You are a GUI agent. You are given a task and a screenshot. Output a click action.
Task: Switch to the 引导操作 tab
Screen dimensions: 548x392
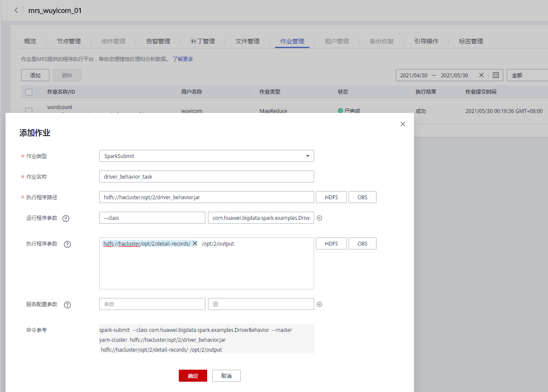[426, 41]
